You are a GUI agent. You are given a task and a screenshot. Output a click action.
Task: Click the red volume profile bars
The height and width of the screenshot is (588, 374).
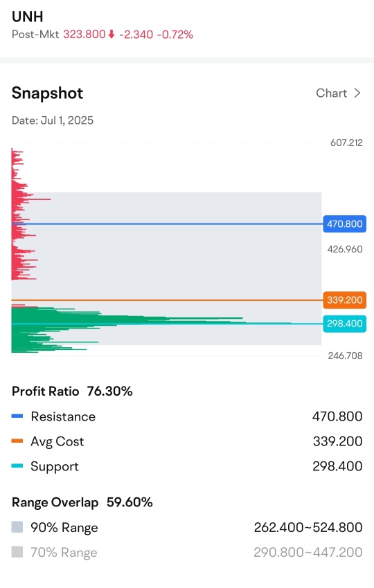pyautogui.click(x=24, y=214)
